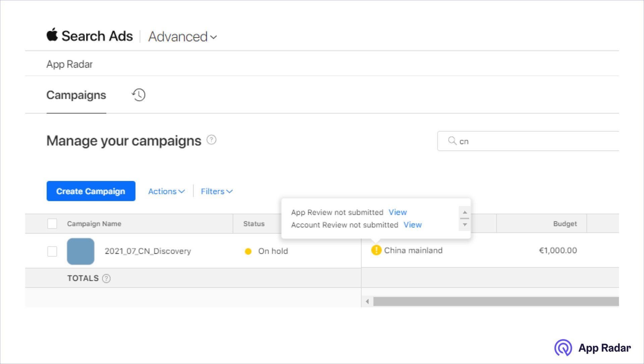Select the €1,000.00 budget value
This screenshot has height=364, width=644.
pyautogui.click(x=558, y=251)
